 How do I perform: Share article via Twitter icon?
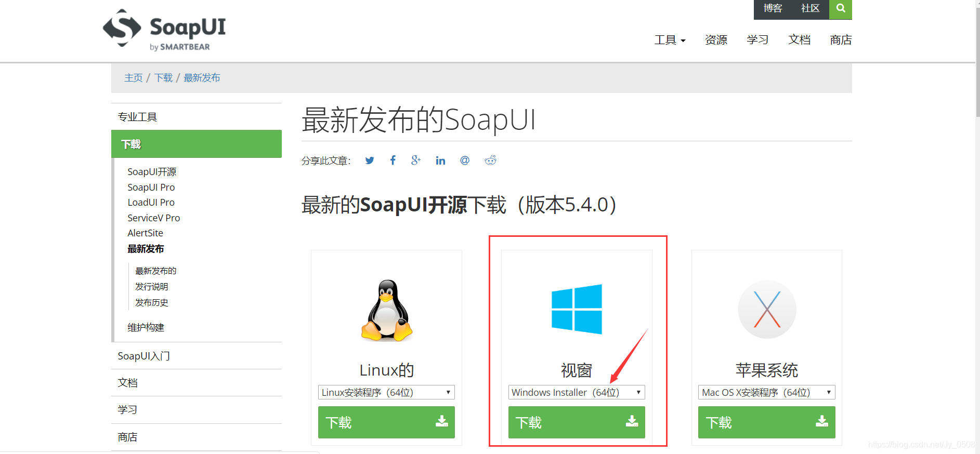[x=370, y=161]
